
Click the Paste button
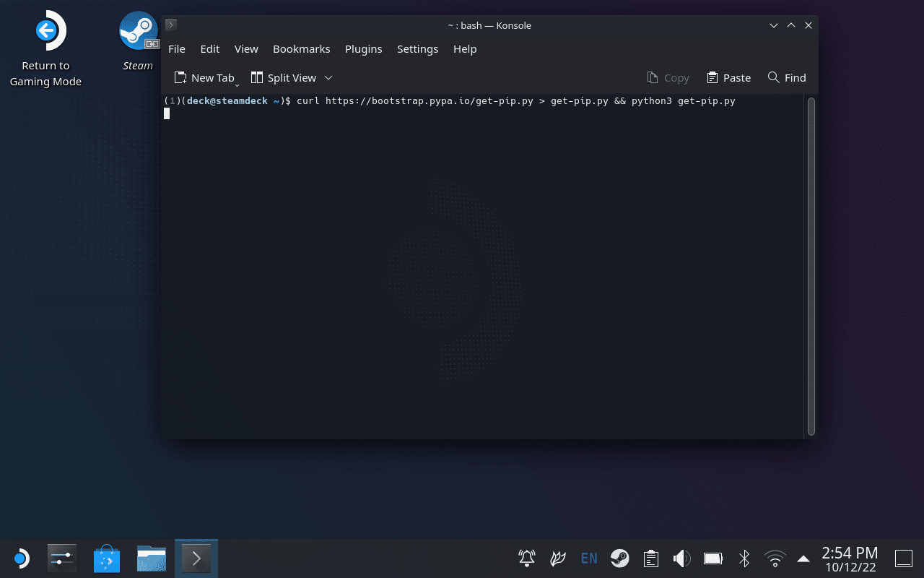(x=728, y=78)
